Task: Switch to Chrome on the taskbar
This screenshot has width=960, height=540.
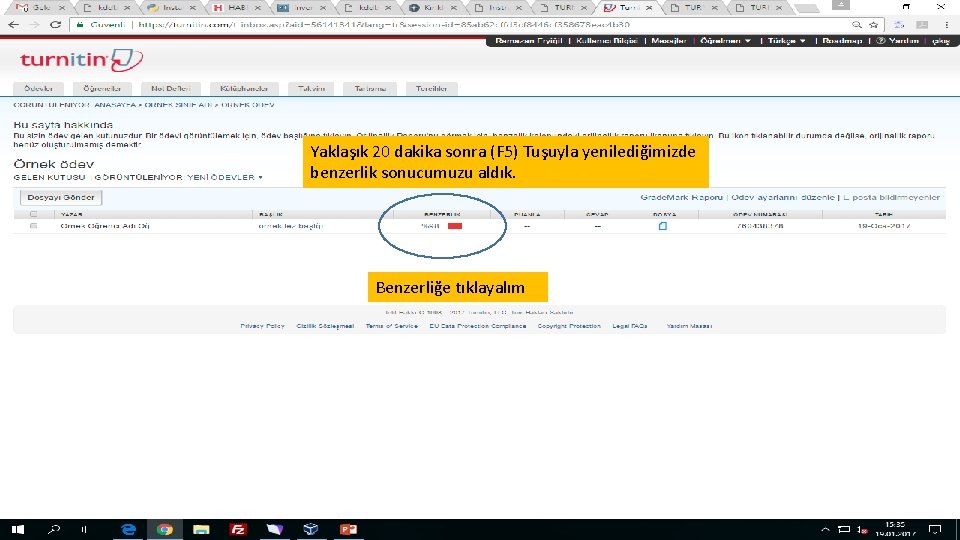Action: click(x=165, y=530)
